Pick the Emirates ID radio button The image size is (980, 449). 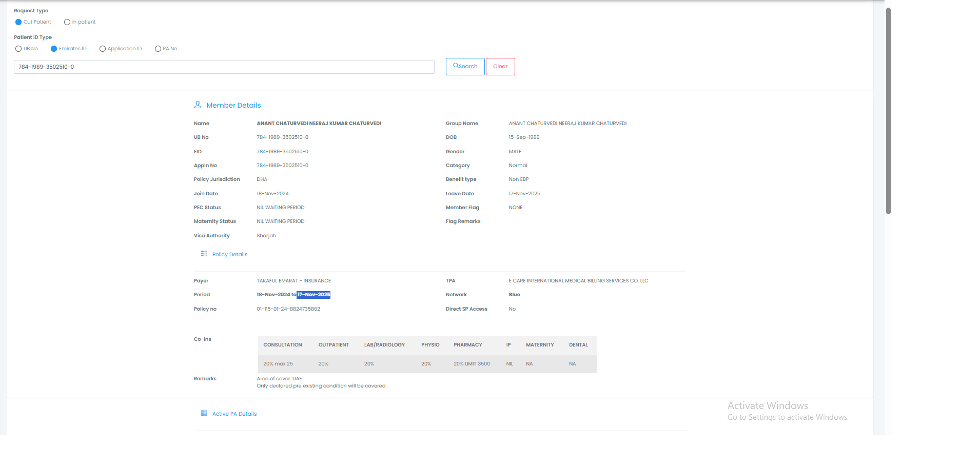54,49
